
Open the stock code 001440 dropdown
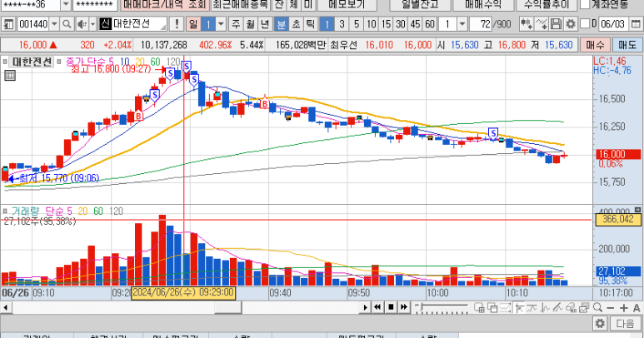(x=54, y=24)
